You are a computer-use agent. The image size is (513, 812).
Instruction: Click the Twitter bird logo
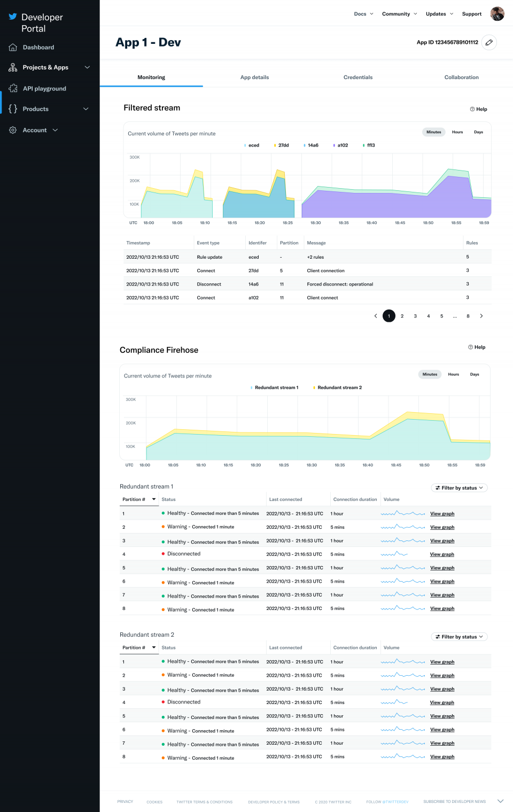point(13,17)
